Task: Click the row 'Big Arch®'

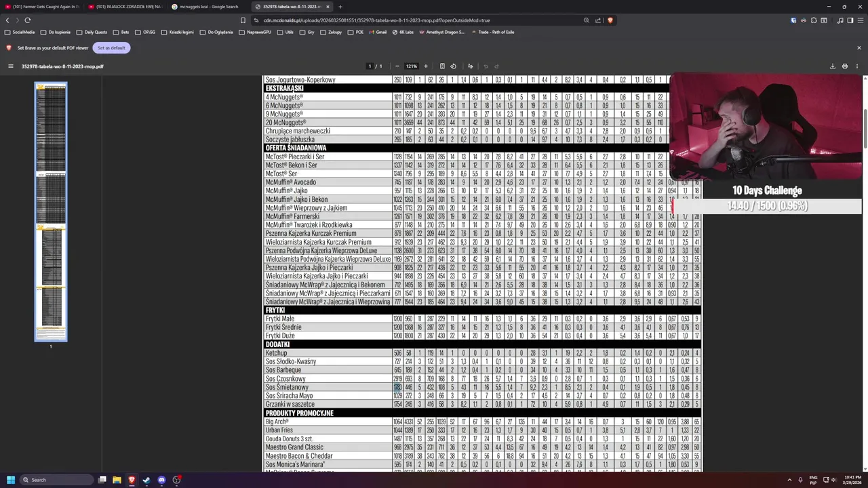Action: [x=483, y=422]
